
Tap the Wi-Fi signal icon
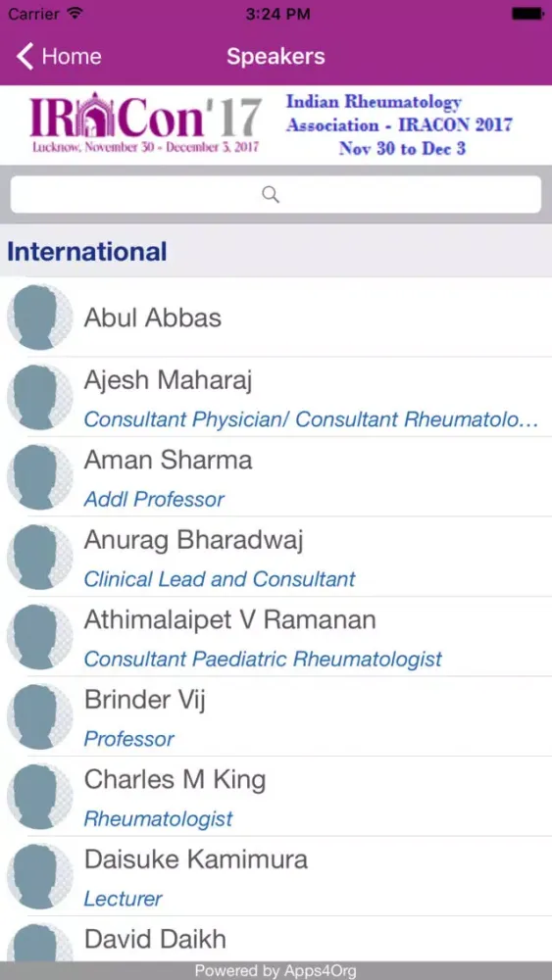(x=75, y=13)
